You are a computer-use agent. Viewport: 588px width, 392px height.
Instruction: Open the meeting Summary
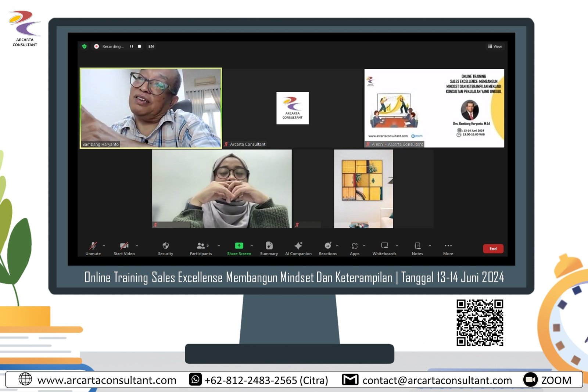(x=269, y=248)
